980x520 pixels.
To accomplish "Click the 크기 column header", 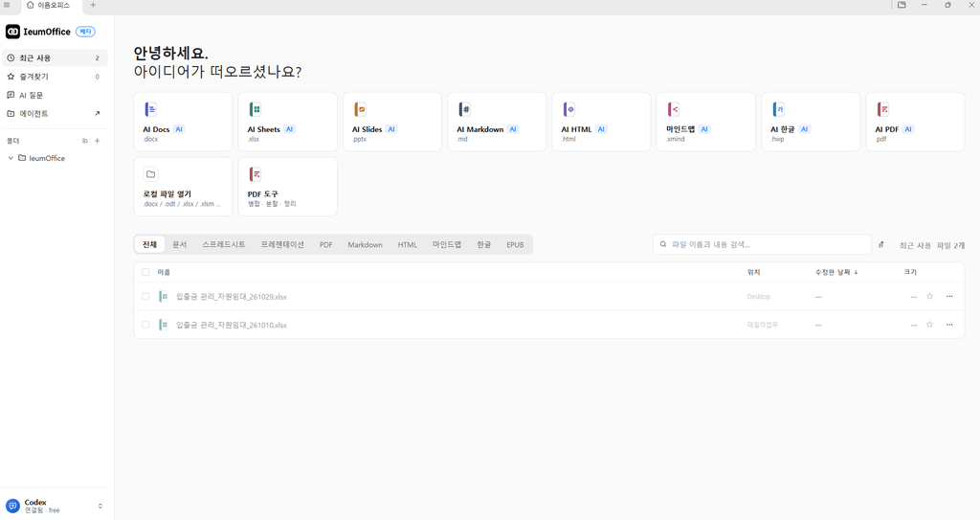I will pyautogui.click(x=910, y=272).
